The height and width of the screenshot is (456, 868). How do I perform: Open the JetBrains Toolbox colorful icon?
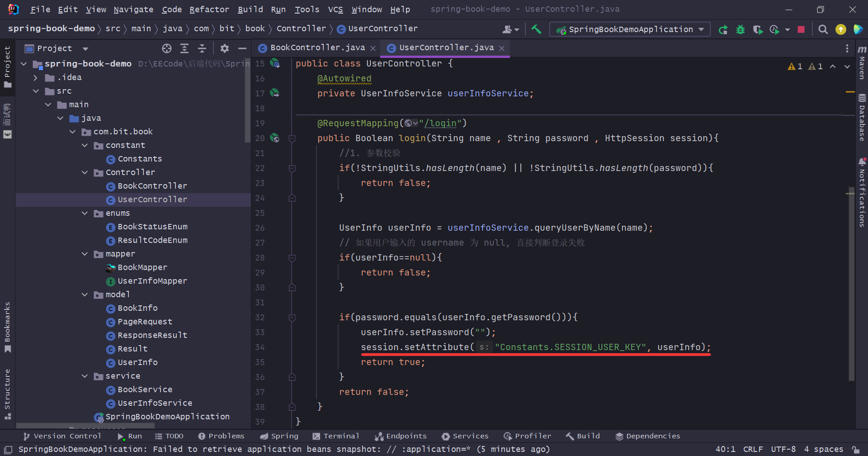pyautogui.click(x=858, y=29)
